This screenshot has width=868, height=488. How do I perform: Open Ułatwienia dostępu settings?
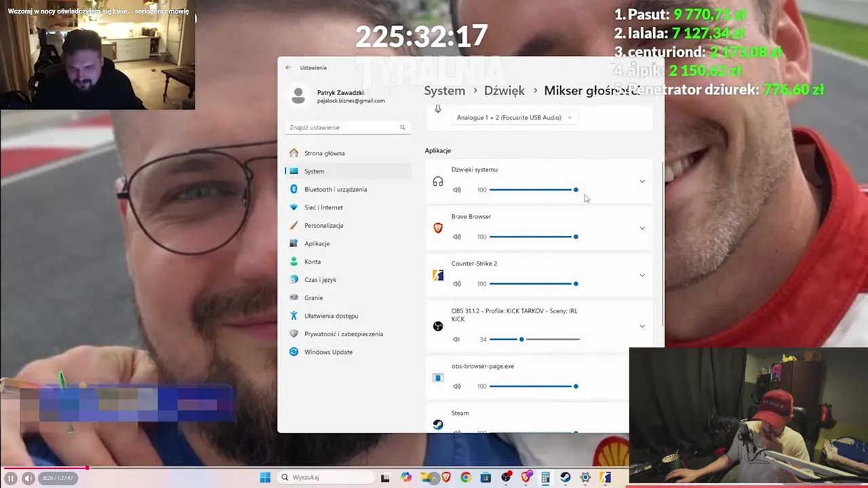pyautogui.click(x=347, y=316)
